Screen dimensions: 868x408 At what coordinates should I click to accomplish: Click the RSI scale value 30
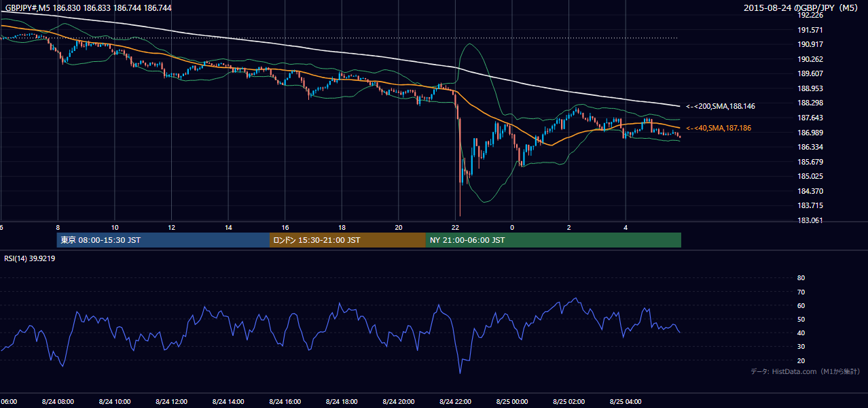tap(801, 347)
